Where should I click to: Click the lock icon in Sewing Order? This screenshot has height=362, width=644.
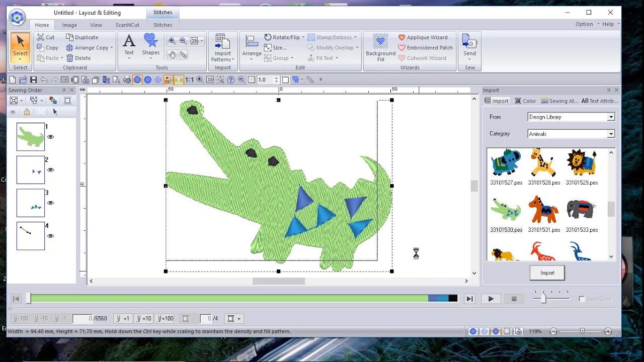(x=27, y=112)
